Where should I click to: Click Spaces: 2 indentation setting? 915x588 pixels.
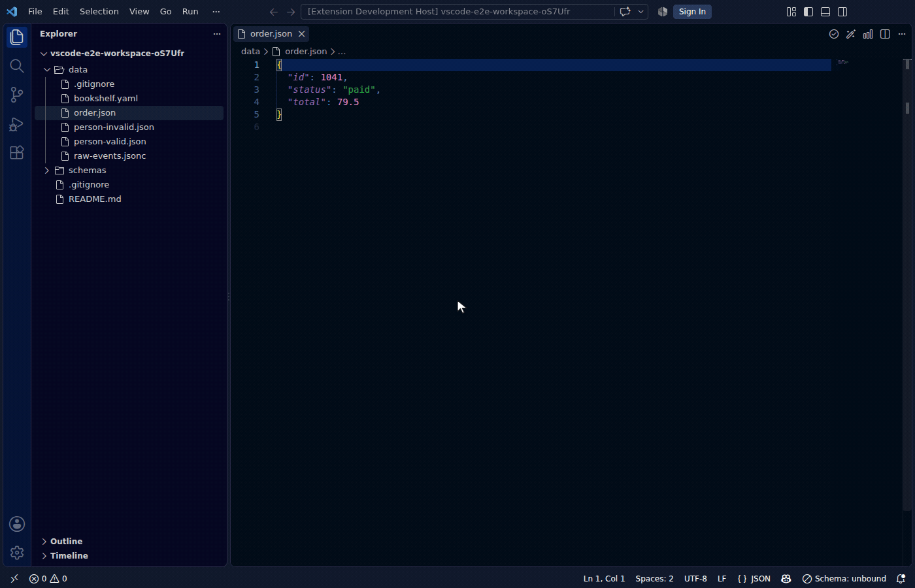pos(654,579)
